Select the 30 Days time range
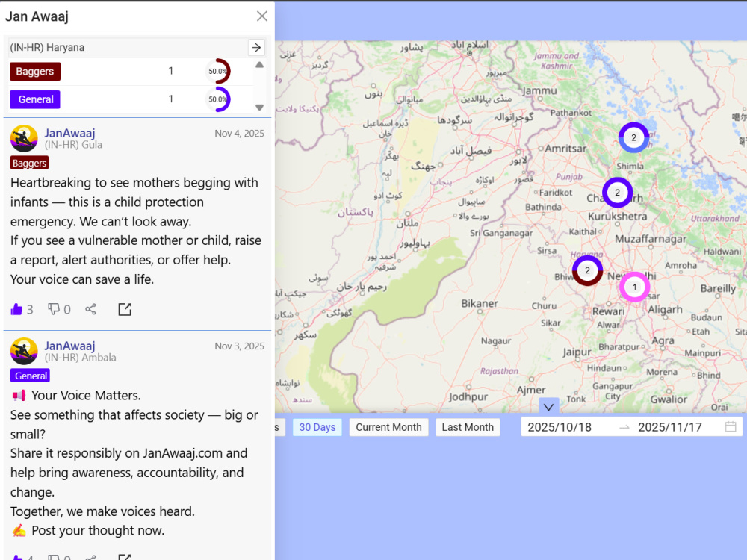747x560 pixels. 317,427
